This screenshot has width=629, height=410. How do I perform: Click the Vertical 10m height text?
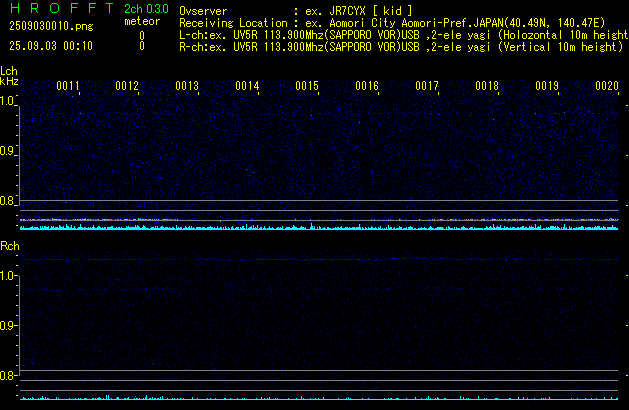560,47
